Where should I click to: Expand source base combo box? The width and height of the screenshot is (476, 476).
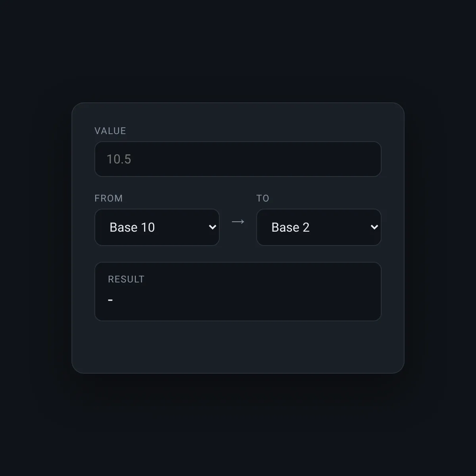(157, 227)
